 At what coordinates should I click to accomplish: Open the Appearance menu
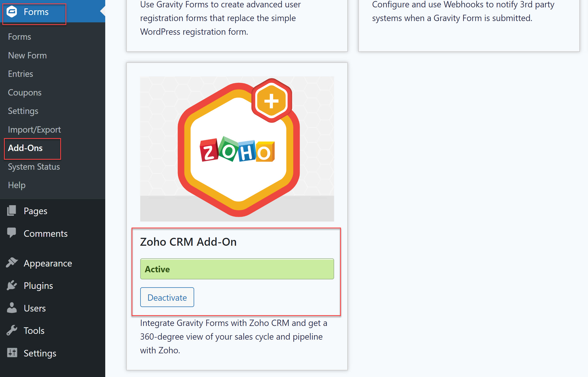point(48,263)
